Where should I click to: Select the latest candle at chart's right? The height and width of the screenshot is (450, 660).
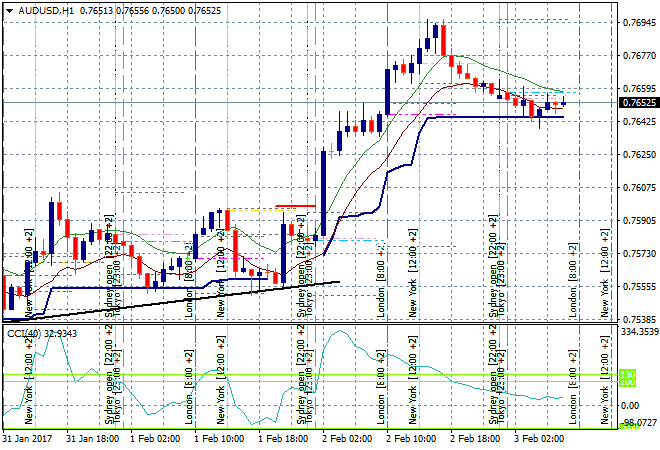[564, 101]
